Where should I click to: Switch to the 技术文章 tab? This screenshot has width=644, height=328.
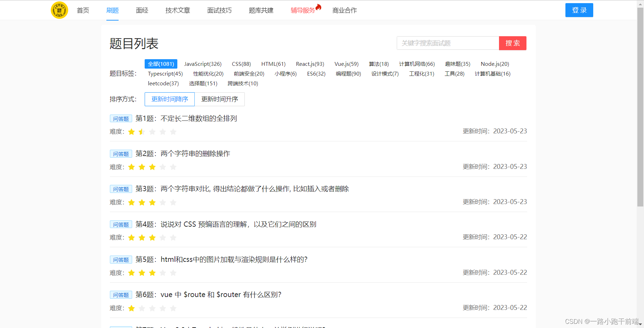[x=178, y=10]
